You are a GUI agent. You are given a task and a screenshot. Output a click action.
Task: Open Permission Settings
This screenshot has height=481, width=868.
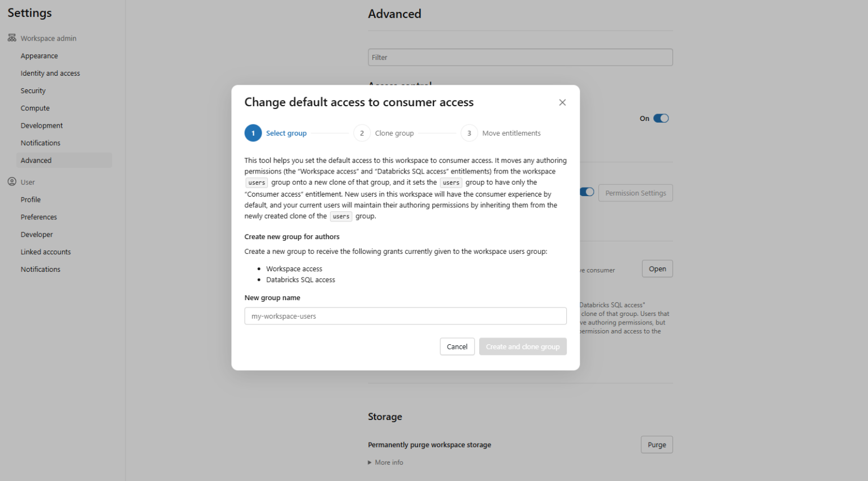(x=636, y=193)
